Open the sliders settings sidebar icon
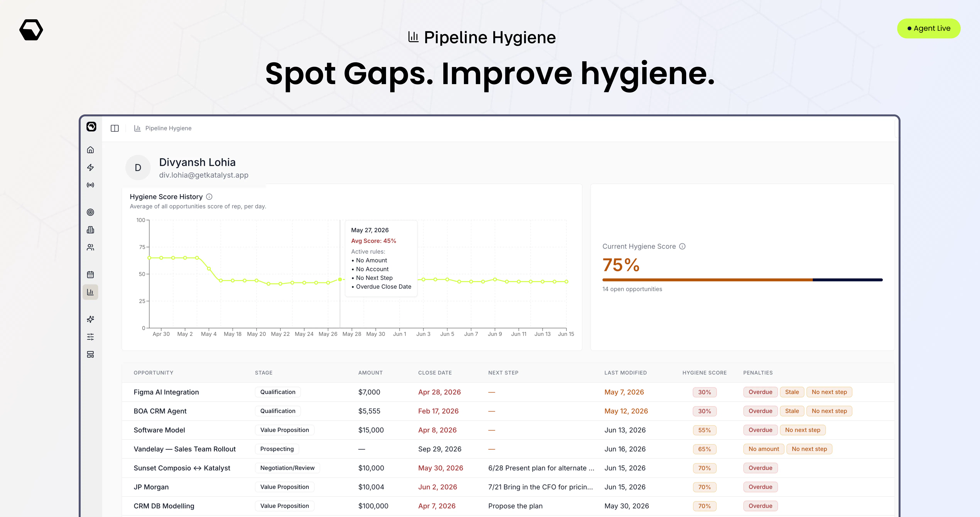The image size is (980, 517). [90, 337]
